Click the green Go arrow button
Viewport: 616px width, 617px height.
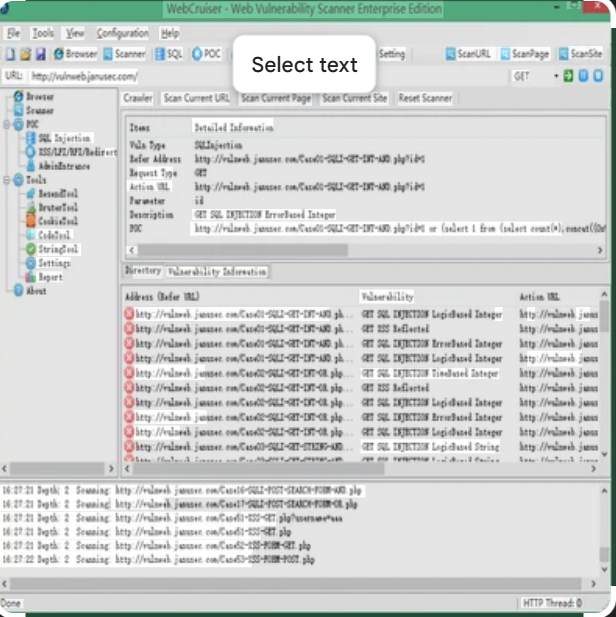[568, 76]
